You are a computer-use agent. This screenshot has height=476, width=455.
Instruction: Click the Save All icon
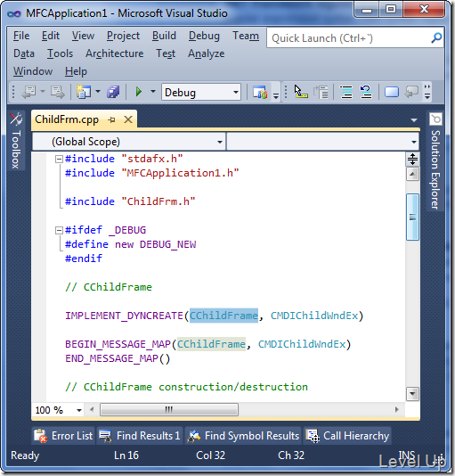113,92
